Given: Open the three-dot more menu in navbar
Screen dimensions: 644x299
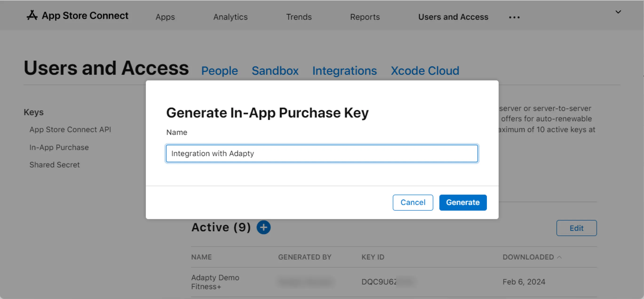Looking at the screenshot, I should [x=514, y=17].
